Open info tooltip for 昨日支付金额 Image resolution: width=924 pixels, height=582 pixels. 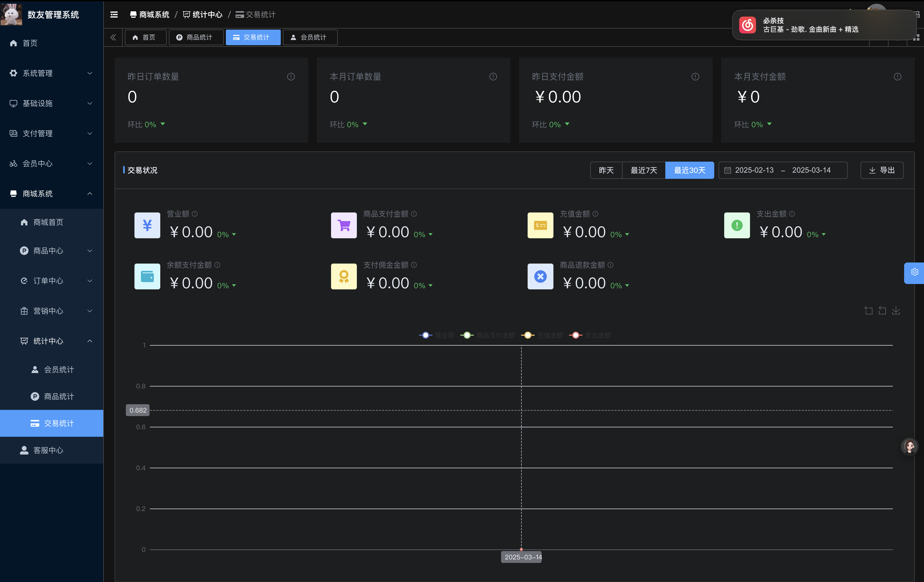(695, 77)
